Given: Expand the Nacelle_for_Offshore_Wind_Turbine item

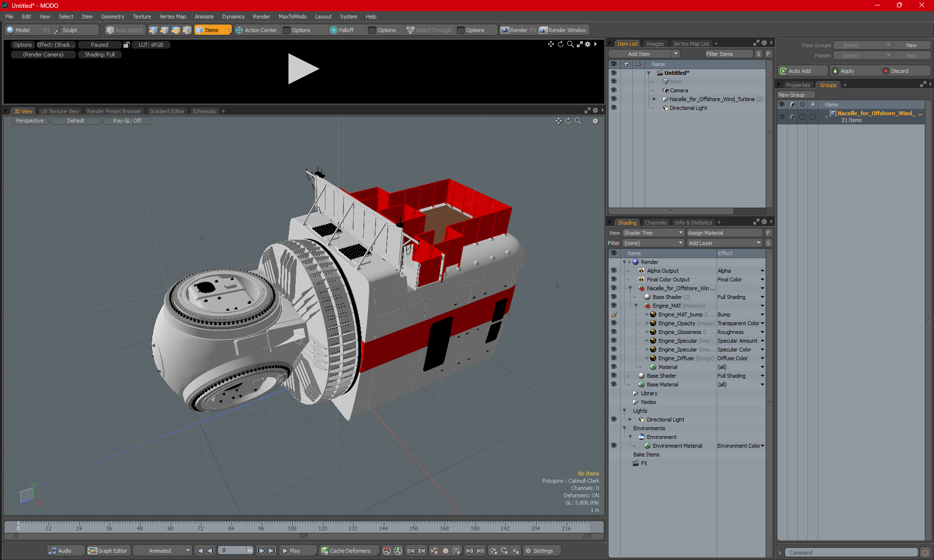Looking at the screenshot, I should point(654,99).
